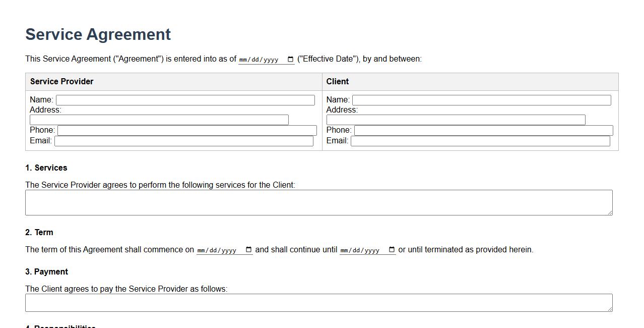Click the Client Address input
The width and height of the screenshot is (644, 328).
pos(455,120)
